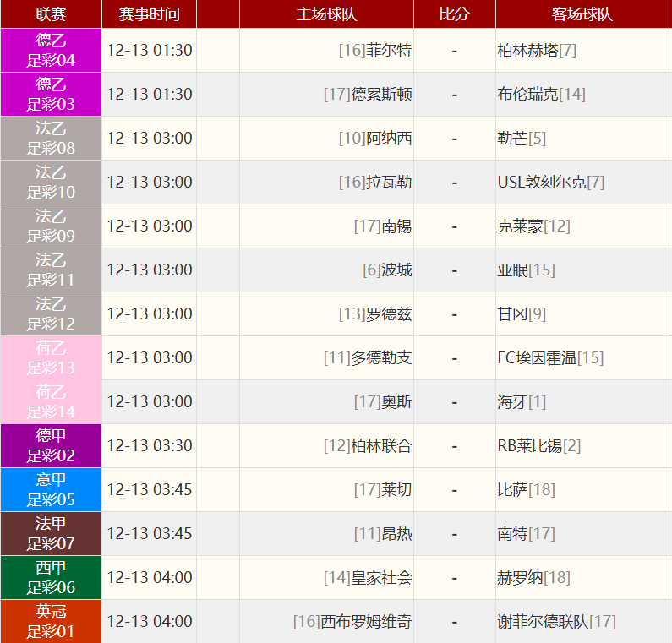Click match time in 西布罗姆维奇 row
The image size is (672, 643).
[149, 621]
